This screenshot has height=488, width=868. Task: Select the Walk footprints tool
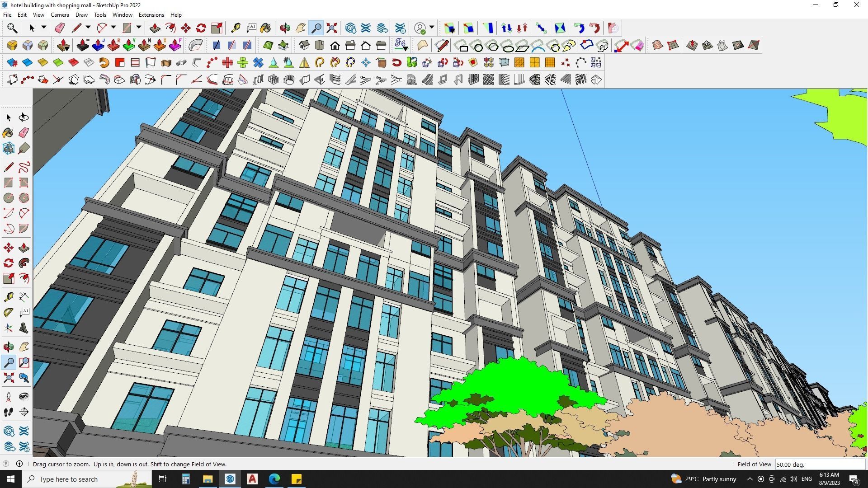click(x=9, y=412)
